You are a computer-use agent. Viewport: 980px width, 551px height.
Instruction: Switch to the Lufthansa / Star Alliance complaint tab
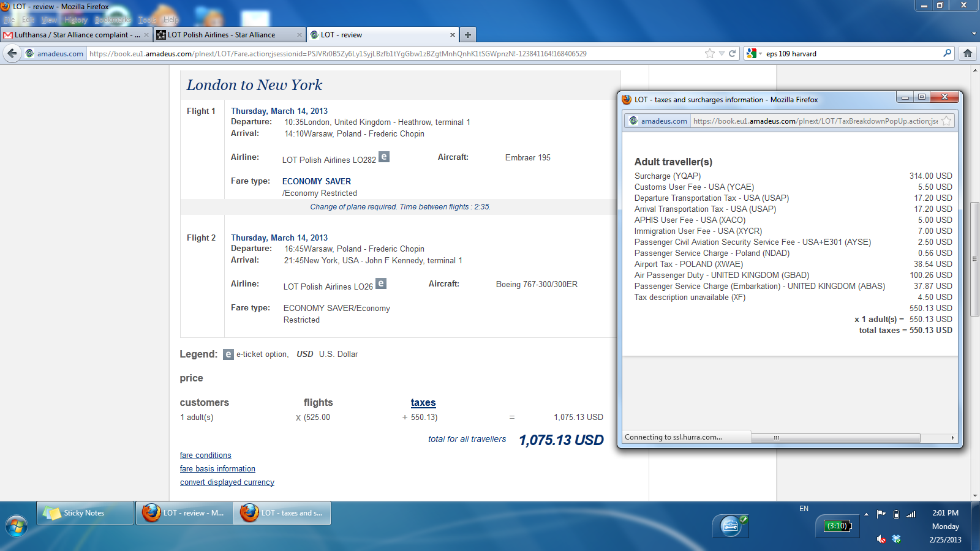[77, 35]
